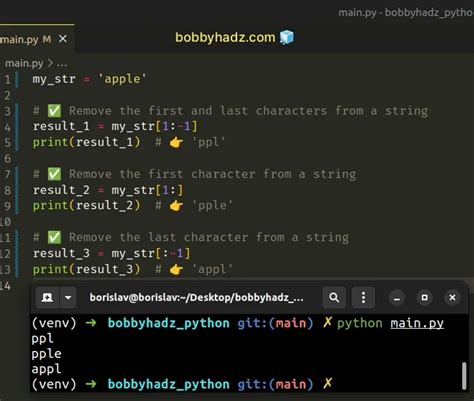Click comment 'Remove the first character from a string'
The width and height of the screenshot is (474, 401).
213,174
